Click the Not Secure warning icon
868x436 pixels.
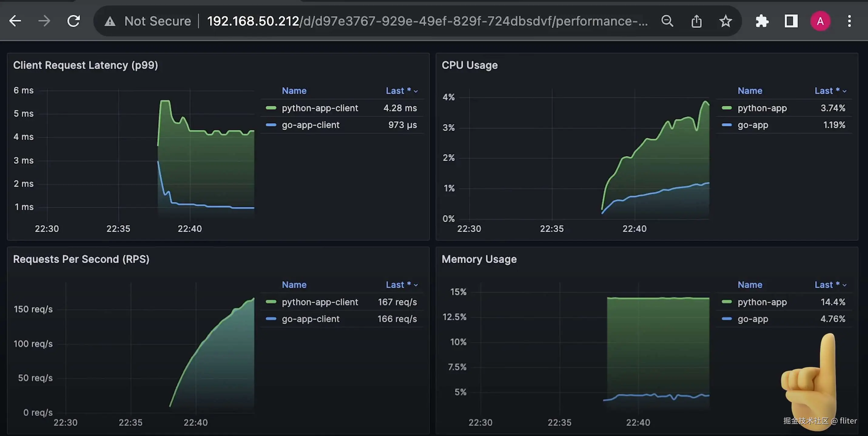coord(110,22)
